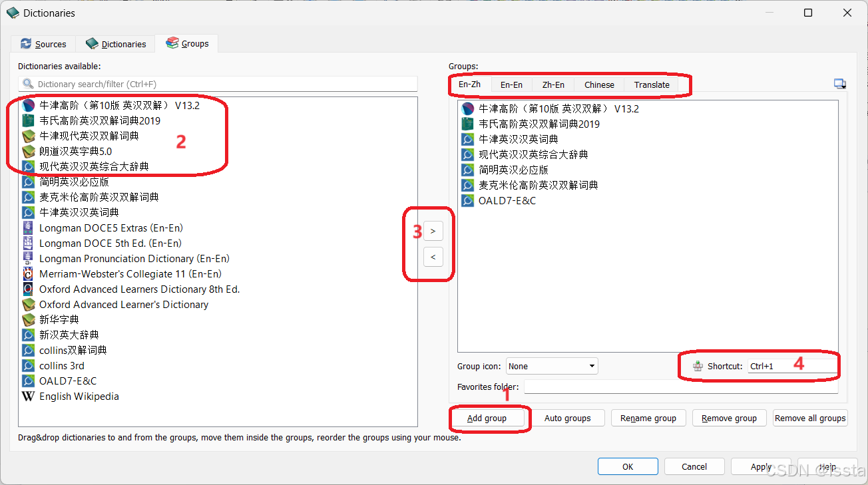Confirm with the OK button
Viewport: 868px width, 485px height.
[x=628, y=466]
